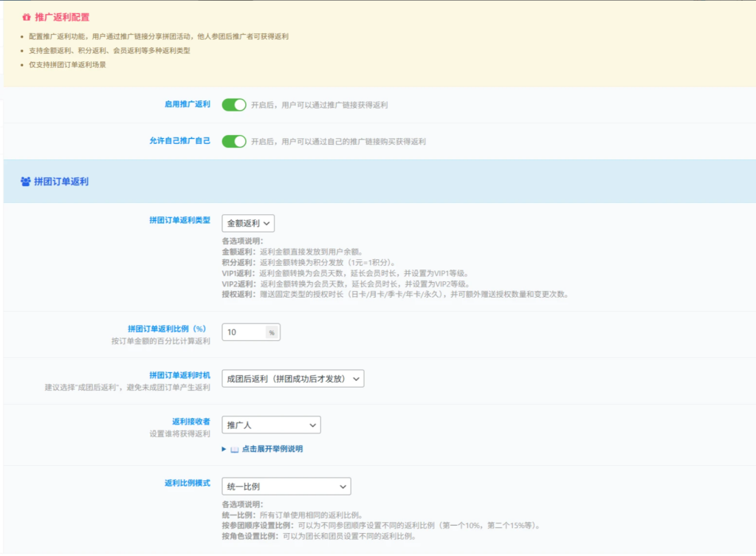Click the gift icon beside 推广返利配置 heading

tap(25, 16)
